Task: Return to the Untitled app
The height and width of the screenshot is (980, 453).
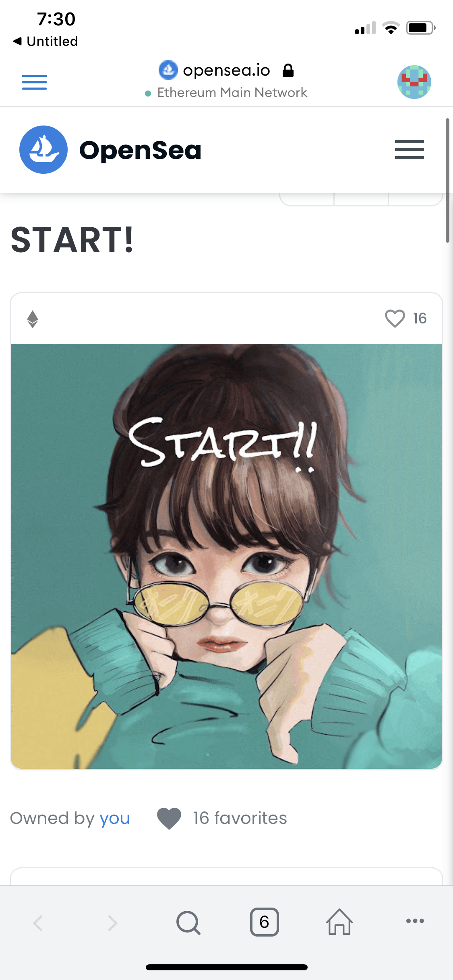Action: coord(46,41)
